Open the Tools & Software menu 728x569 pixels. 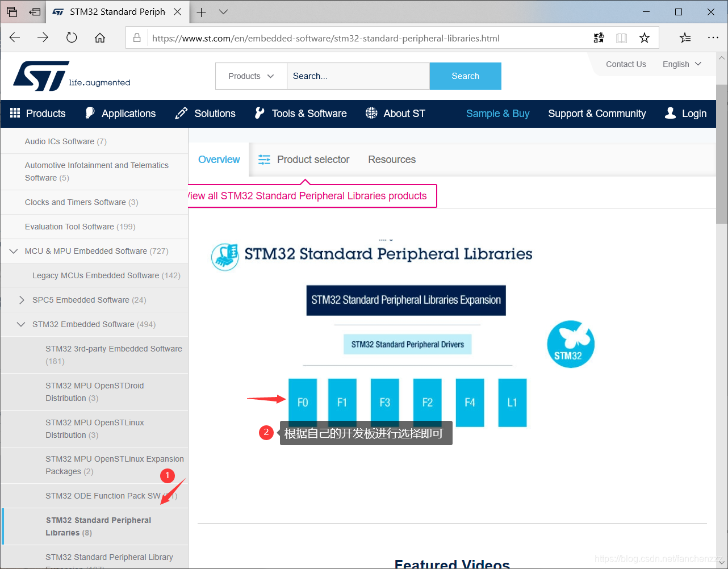[x=300, y=114]
